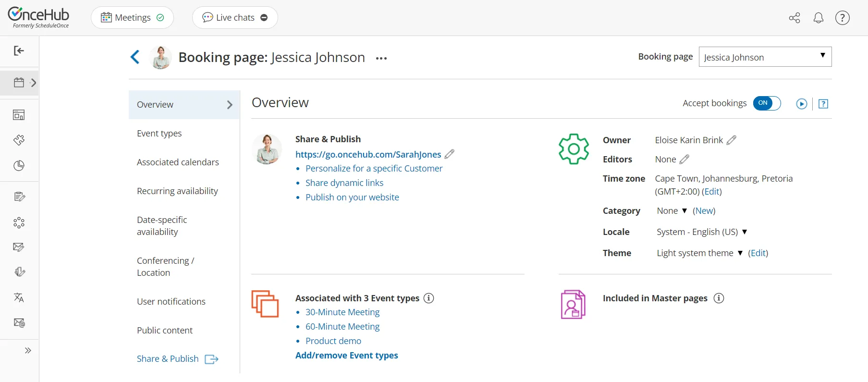This screenshot has width=868, height=382.
Task: Open the envelope with checkmark icon in sidebar
Action: pyautogui.click(x=19, y=247)
